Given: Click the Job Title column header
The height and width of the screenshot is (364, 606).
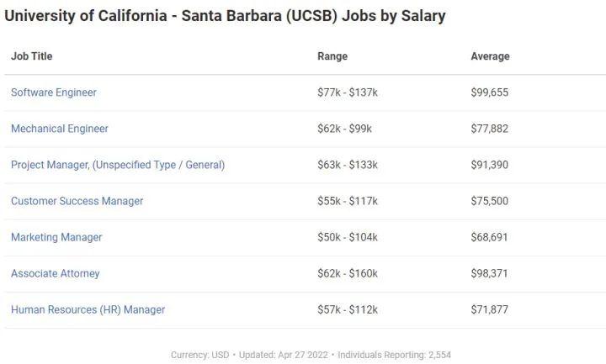Looking at the screenshot, I should tap(32, 56).
